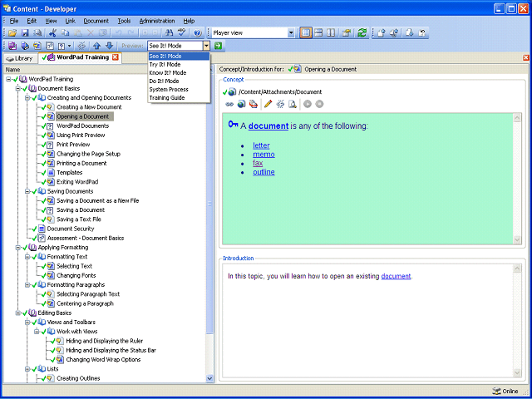Choose Know It? Mode from the list
Viewport: 532px width, 399px height.
pyautogui.click(x=179, y=72)
